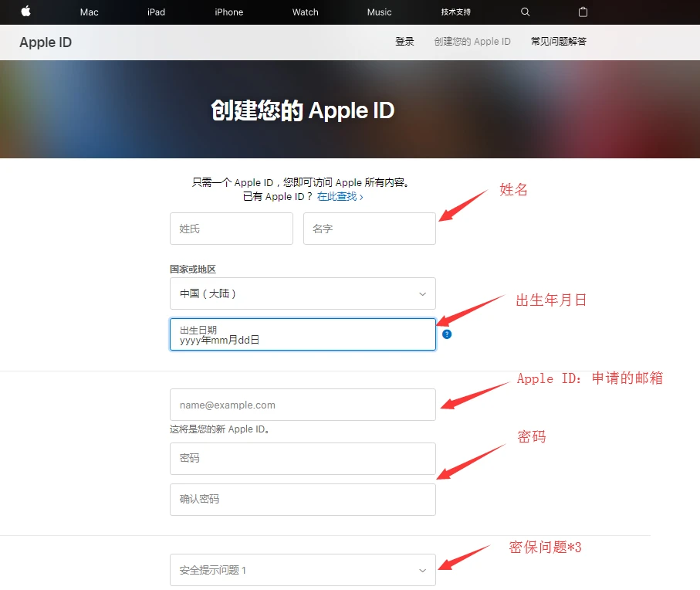Open the 技术支持 menu item

(x=456, y=12)
